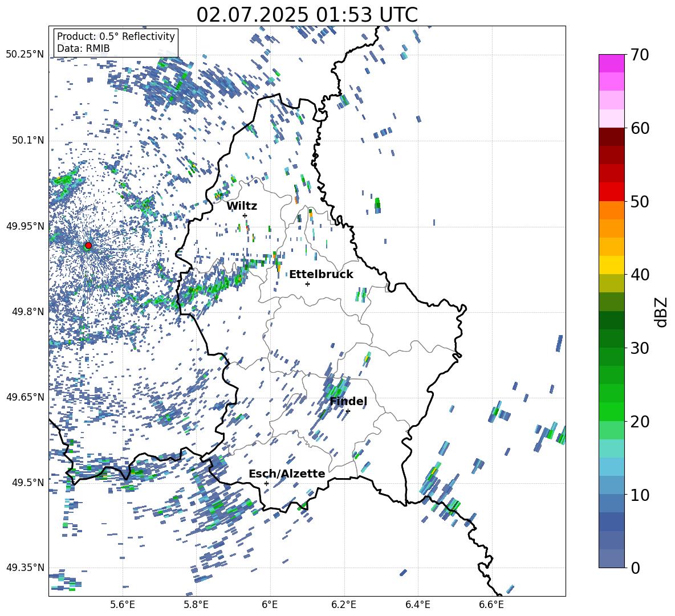Click the colorbar tick value 10
675x616 pixels.
[640, 495]
